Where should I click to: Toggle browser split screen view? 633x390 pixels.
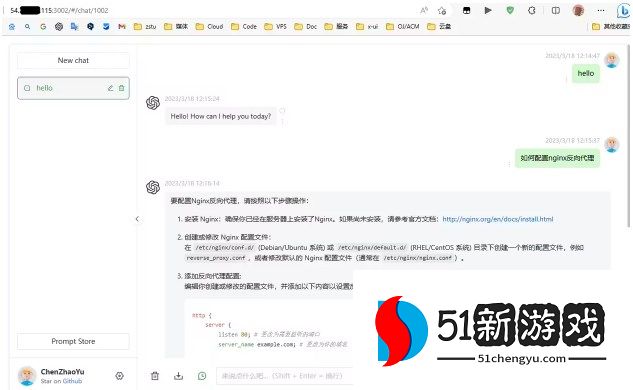(556, 10)
